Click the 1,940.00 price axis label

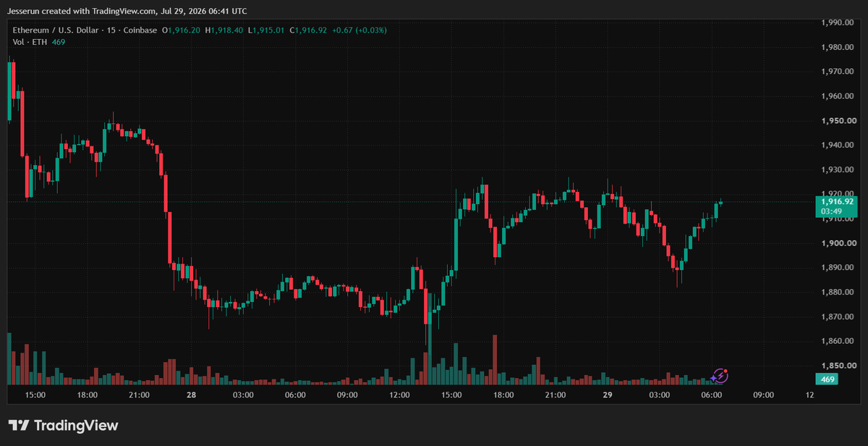[839, 145]
